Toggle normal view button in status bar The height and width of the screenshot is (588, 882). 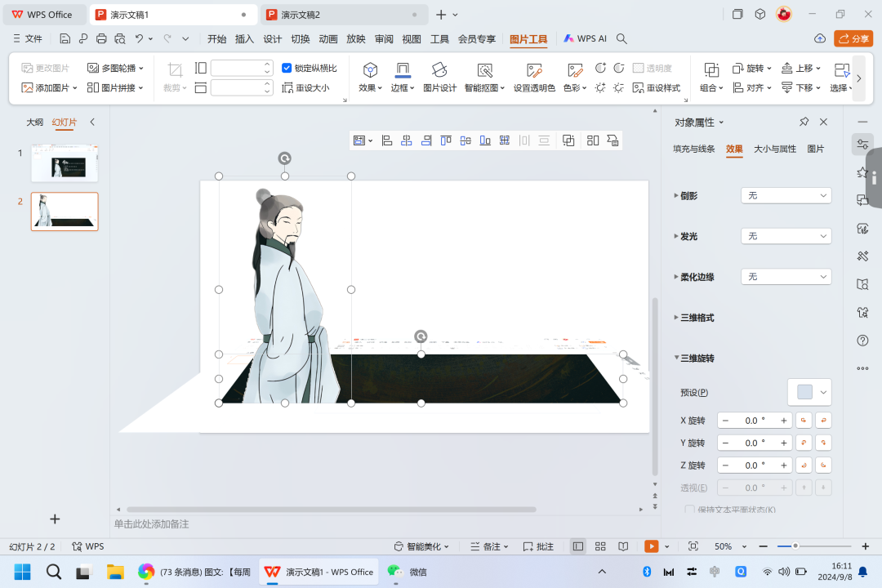tap(577, 546)
